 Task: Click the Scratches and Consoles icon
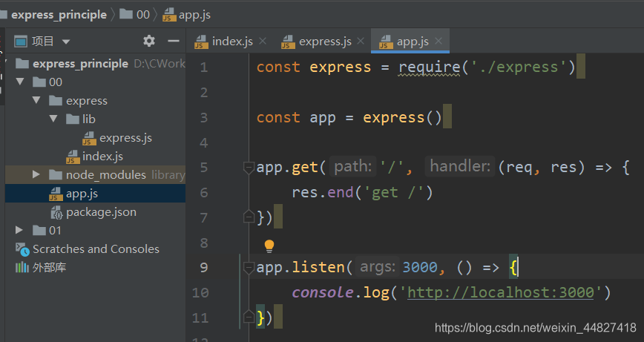pos(22,249)
